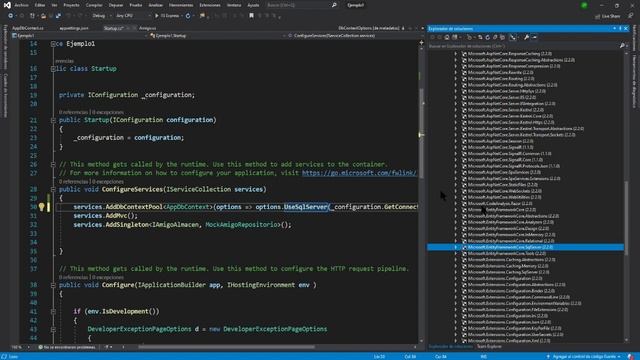Open the editor zoom level dropdown
640x360 pixels.
[20, 347]
